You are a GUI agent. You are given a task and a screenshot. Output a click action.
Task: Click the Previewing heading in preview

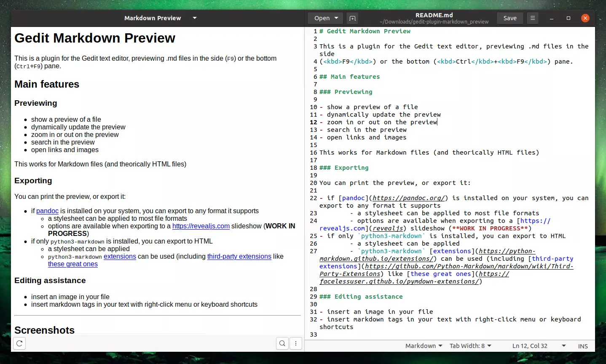(x=35, y=103)
